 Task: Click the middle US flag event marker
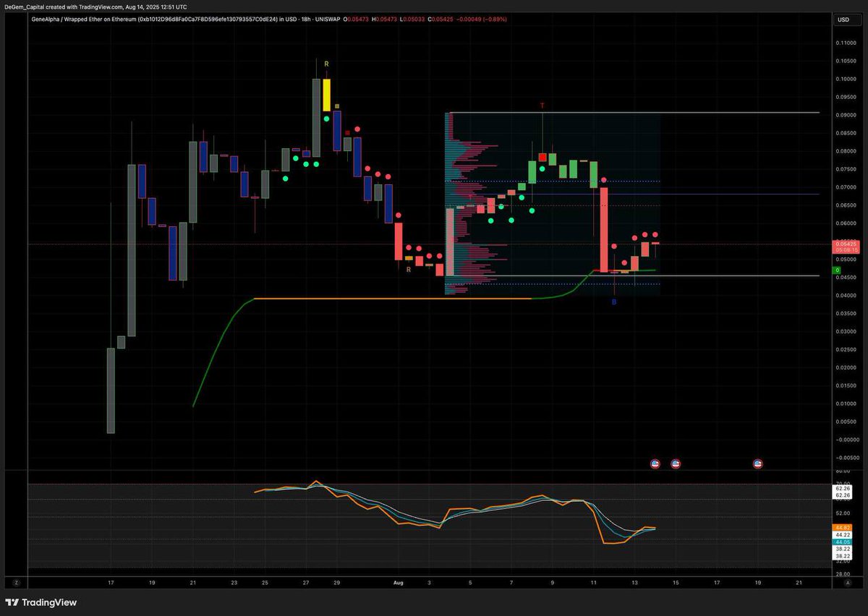674,463
